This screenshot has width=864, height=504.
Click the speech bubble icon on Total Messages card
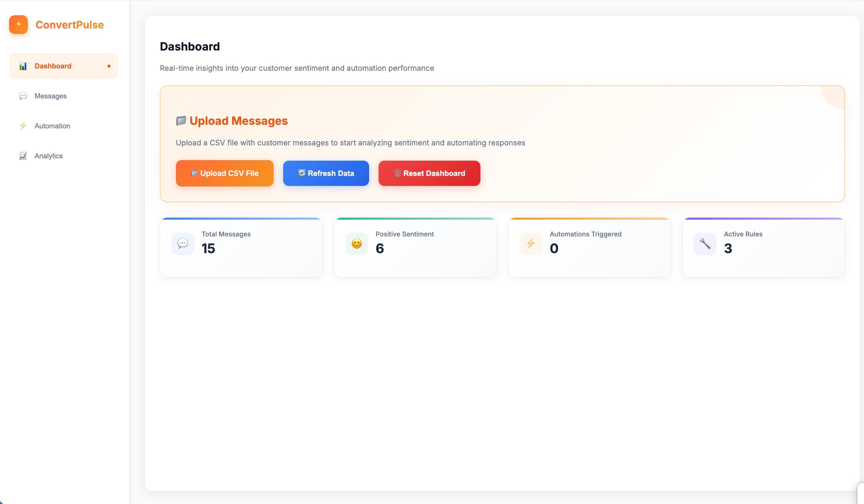(183, 243)
